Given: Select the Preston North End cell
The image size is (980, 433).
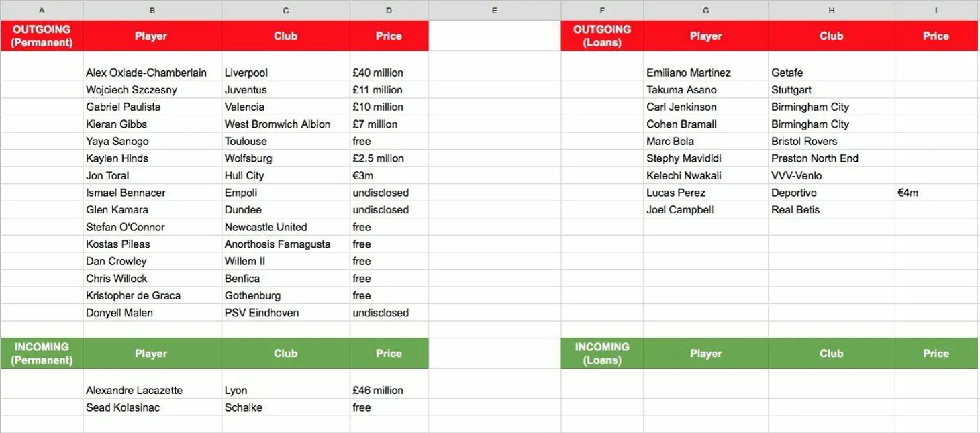Looking at the screenshot, I should (815, 158).
